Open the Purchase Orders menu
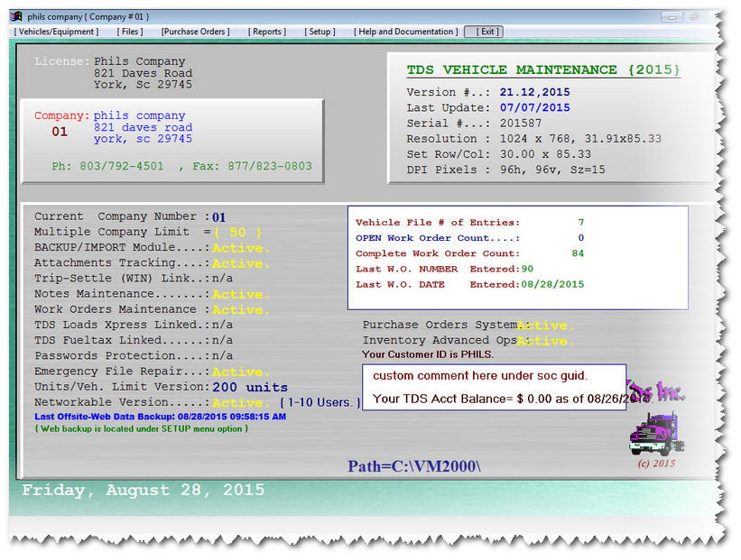The height and width of the screenshot is (560, 741). click(195, 32)
